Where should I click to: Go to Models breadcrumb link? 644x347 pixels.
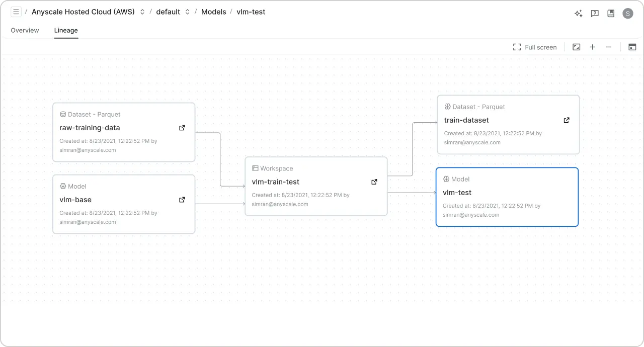213,12
